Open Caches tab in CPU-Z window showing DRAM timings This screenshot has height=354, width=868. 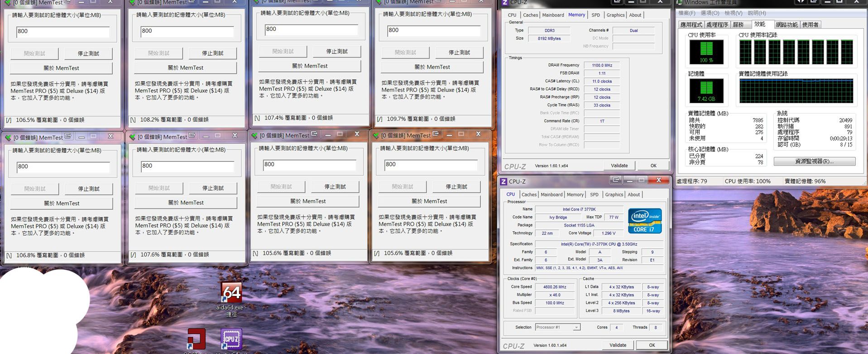coord(530,15)
